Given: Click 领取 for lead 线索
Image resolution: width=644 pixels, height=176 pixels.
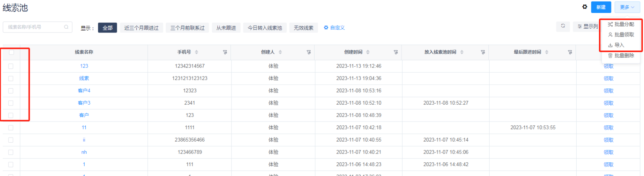Looking at the screenshot, I should pos(608,79).
